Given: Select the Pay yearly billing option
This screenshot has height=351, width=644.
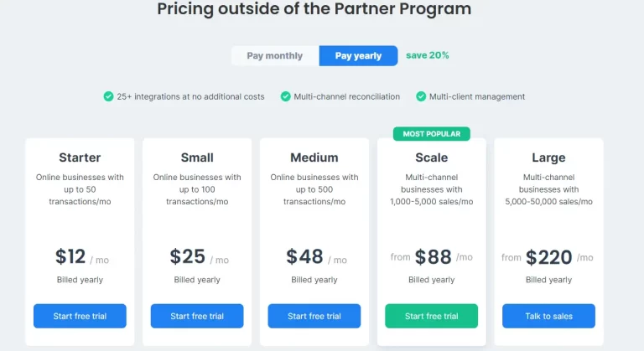Looking at the screenshot, I should coord(358,56).
